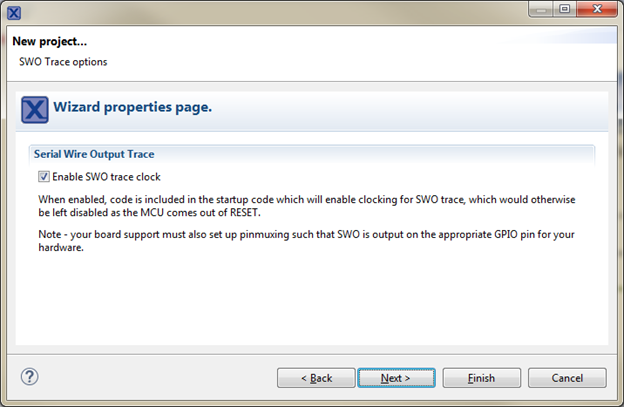Click the blue X application icon in title bar

14,13
